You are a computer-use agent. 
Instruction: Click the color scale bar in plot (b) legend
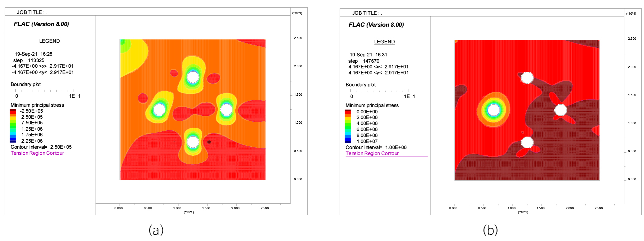point(348,126)
